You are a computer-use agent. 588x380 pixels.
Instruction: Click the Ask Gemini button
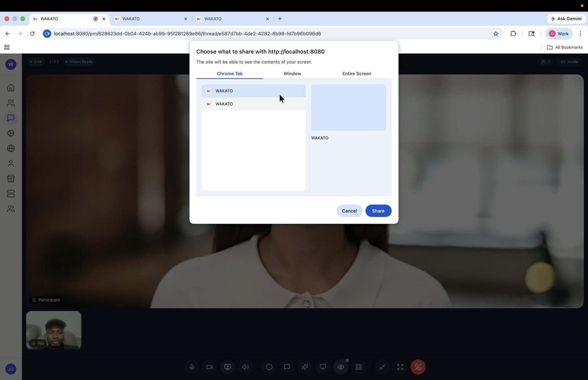click(x=566, y=19)
